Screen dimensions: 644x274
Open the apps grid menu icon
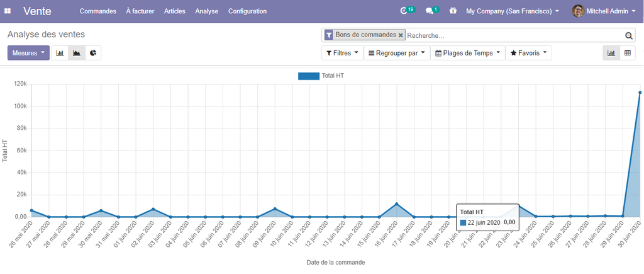8,11
